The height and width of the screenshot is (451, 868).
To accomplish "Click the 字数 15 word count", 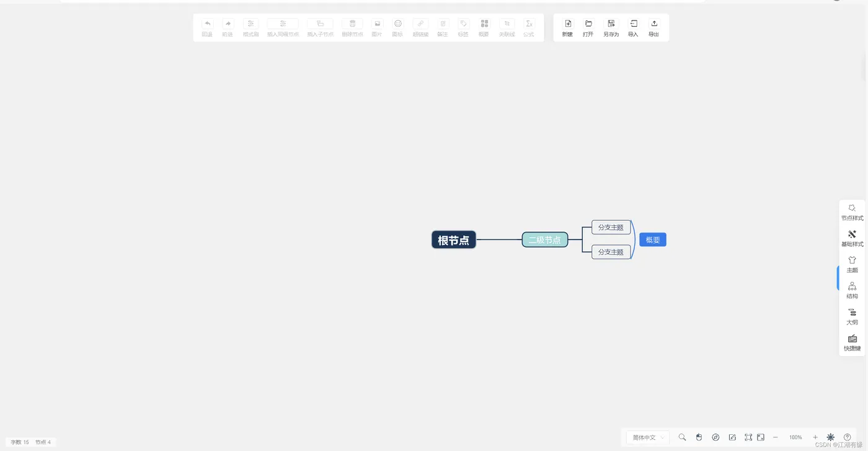I will click(20, 442).
